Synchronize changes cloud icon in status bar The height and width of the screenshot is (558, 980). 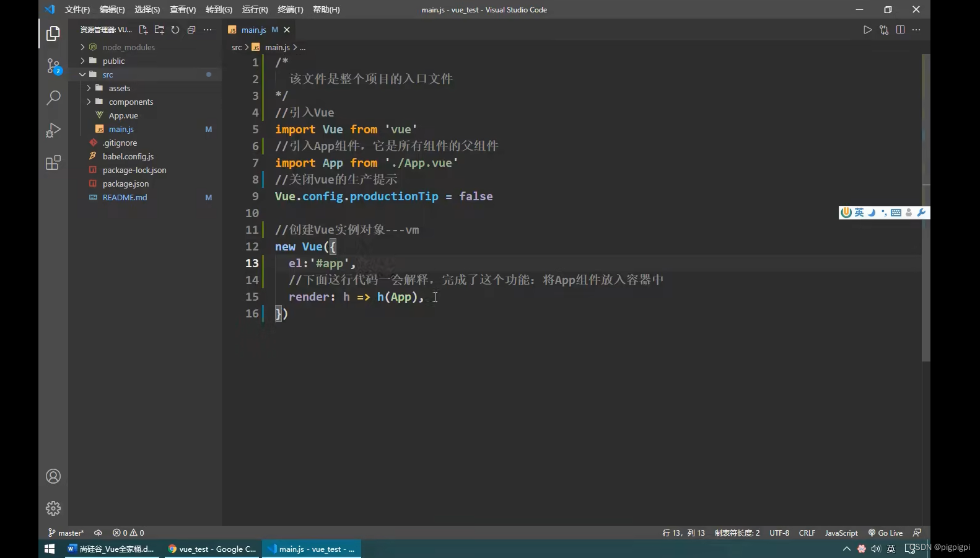coord(98,533)
